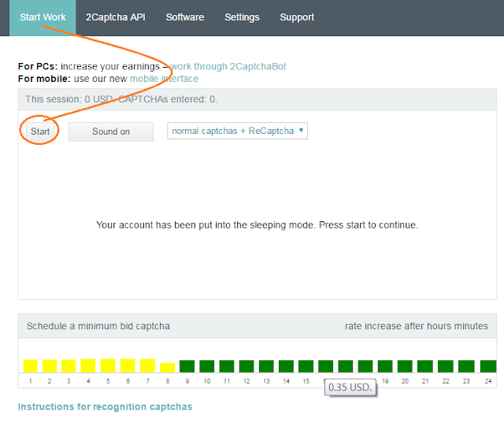
Task: Select the yellow bar for hour 3
Action: click(x=69, y=365)
